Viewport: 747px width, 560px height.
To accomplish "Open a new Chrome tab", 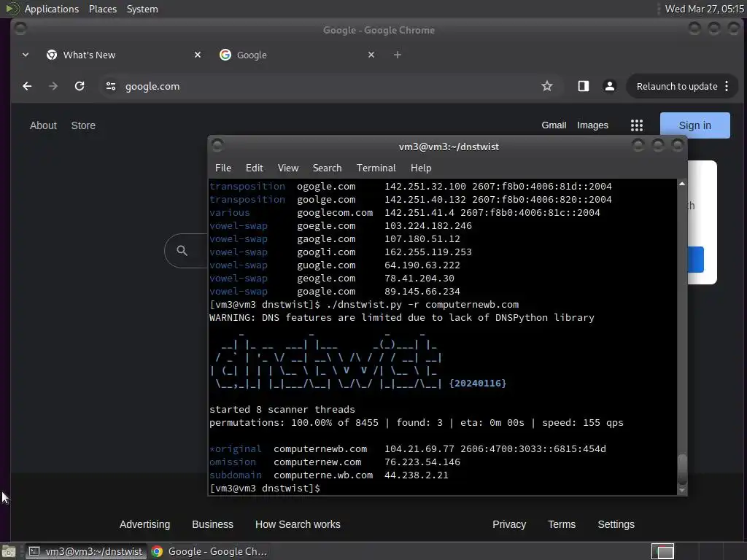I will point(398,55).
